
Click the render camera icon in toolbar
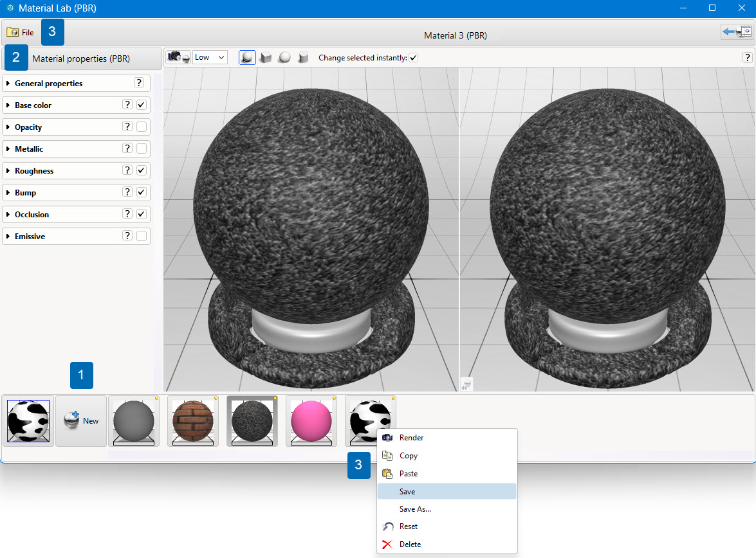point(178,57)
